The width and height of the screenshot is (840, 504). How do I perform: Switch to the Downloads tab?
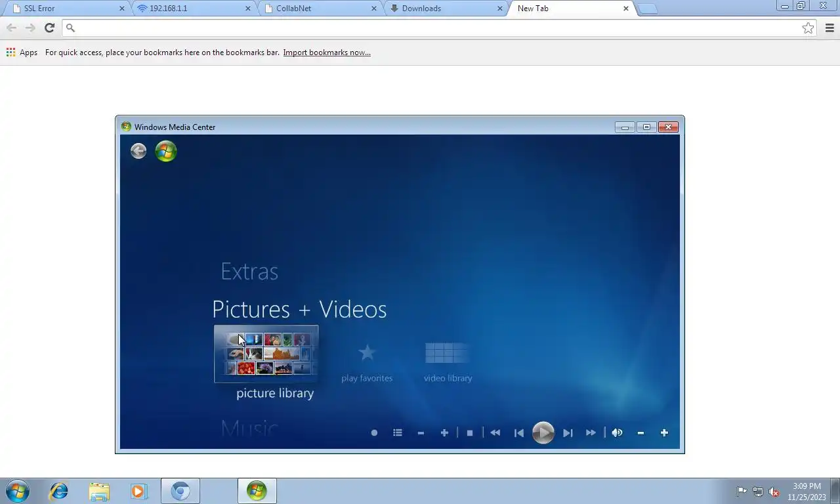(x=446, y=9)
